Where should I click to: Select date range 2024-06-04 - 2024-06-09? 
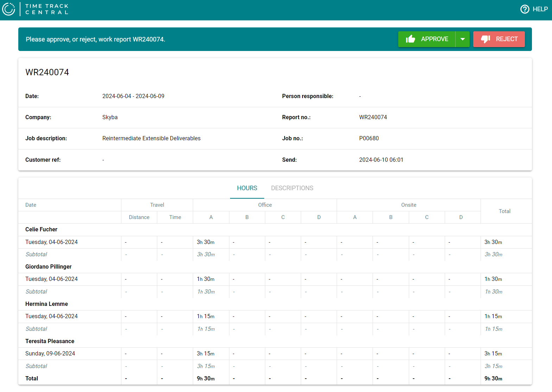[x=133, y=96]
